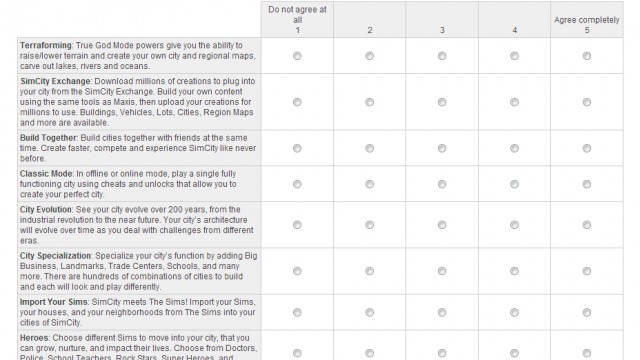The width and height of the screenshot is (640, 360).
Task: Select rating 2 for Classic Mode
Action: coord(369,184)
